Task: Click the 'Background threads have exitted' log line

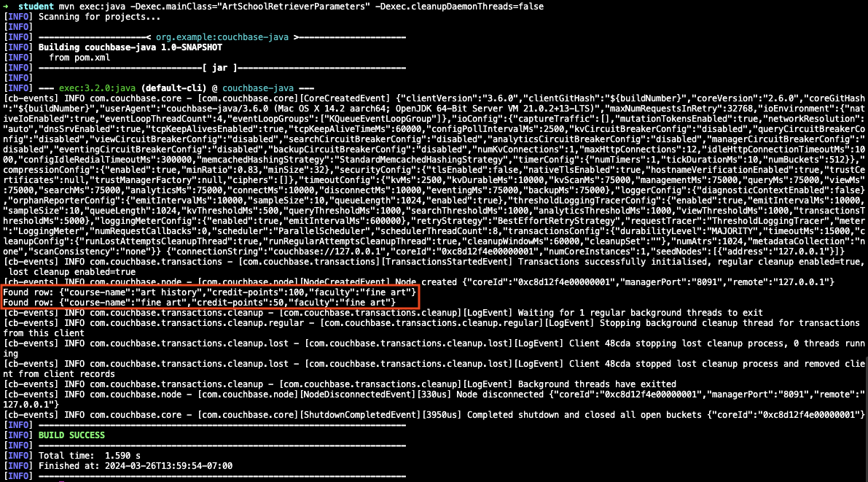Action: (292, 384)
